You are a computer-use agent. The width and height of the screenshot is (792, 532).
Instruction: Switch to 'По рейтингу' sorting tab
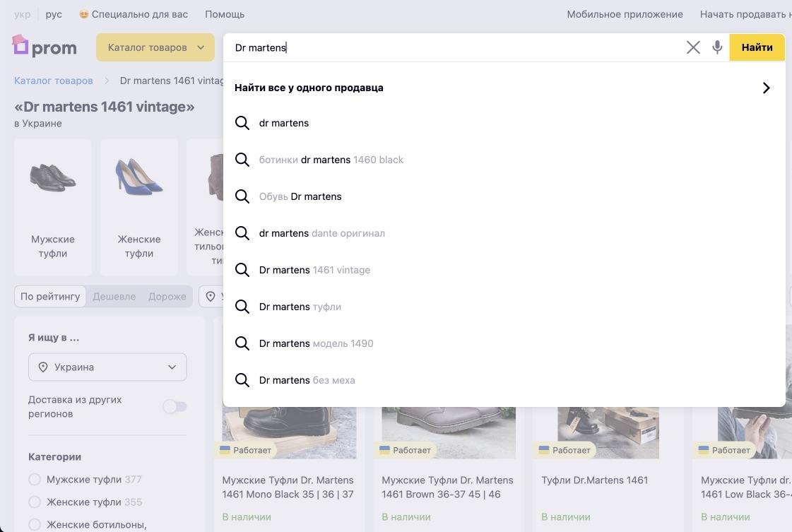[x=50, y=297]
